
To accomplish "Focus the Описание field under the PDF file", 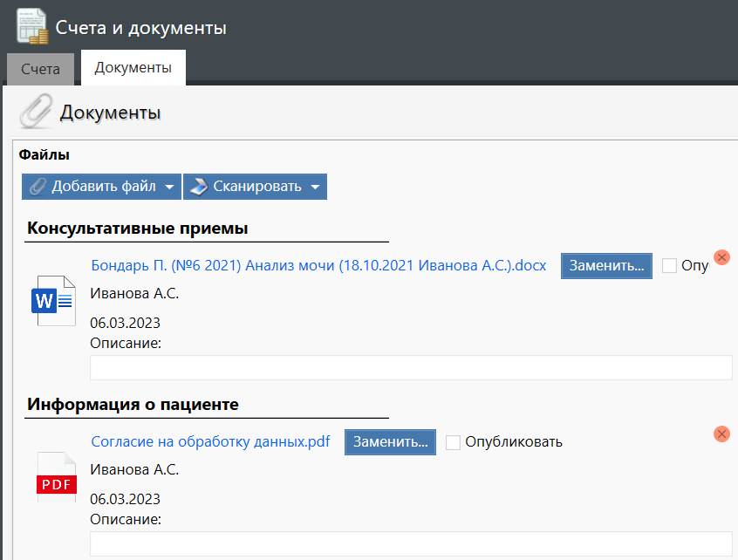I will [411, 544].
